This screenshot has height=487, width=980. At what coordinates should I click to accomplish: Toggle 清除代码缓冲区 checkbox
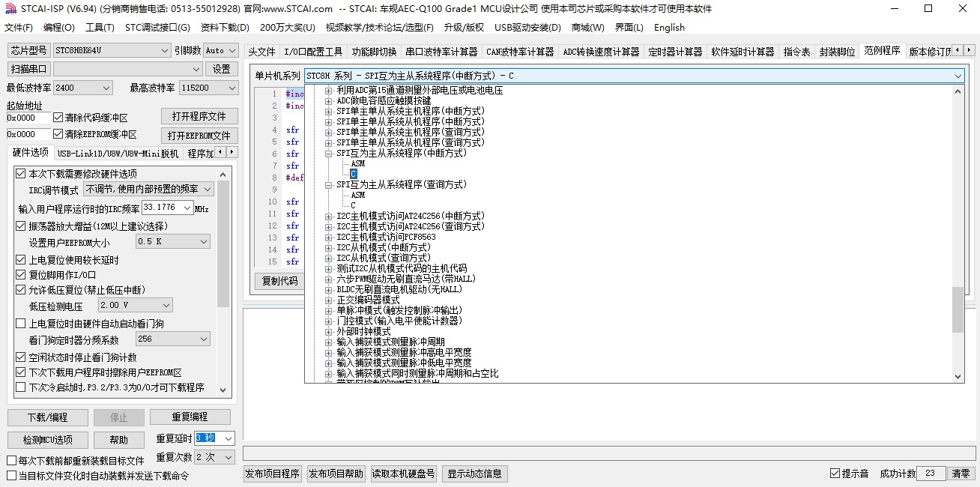(58, 118)
